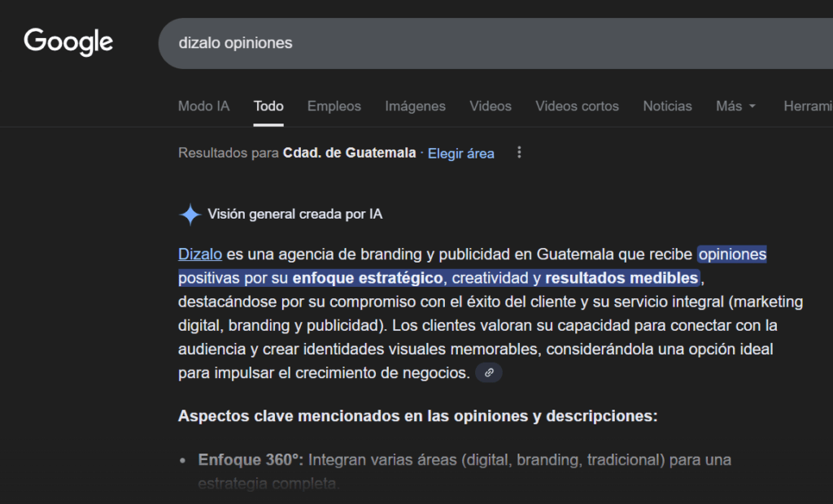Click the 'Enfoque 360°:' bullet text
833x504 pixels.
(x=251, y=460)
